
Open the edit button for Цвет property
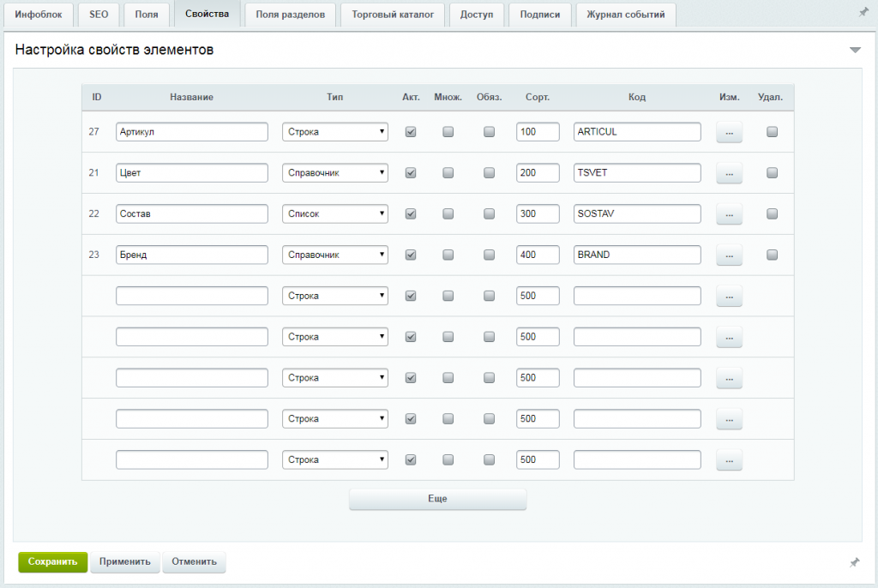(x=729, y=173)
